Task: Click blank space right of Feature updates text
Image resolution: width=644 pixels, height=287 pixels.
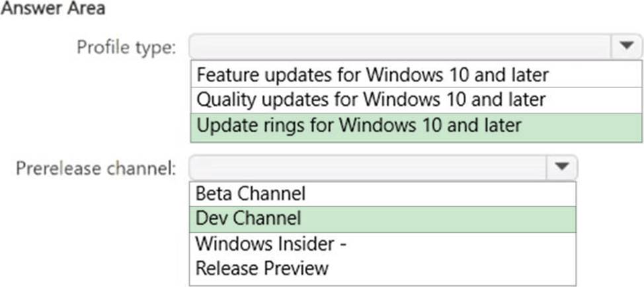Action: (x=595, y=75)
